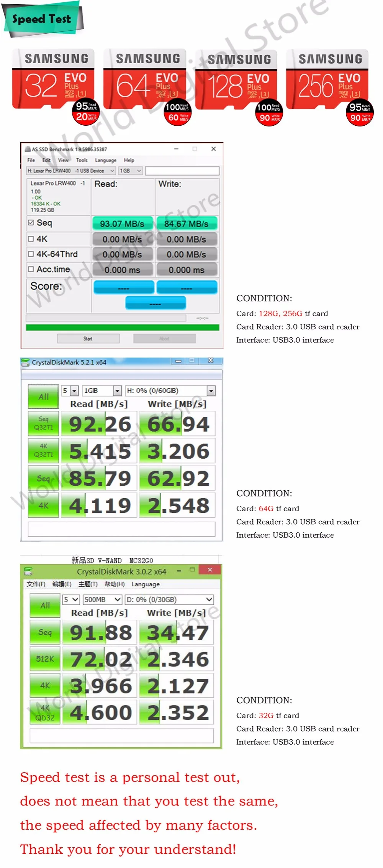Click the status text box in CrystalDiskMark 3.0.2
Screen dimensions: 383x868
pyautogui.click(x=122, y=736)
